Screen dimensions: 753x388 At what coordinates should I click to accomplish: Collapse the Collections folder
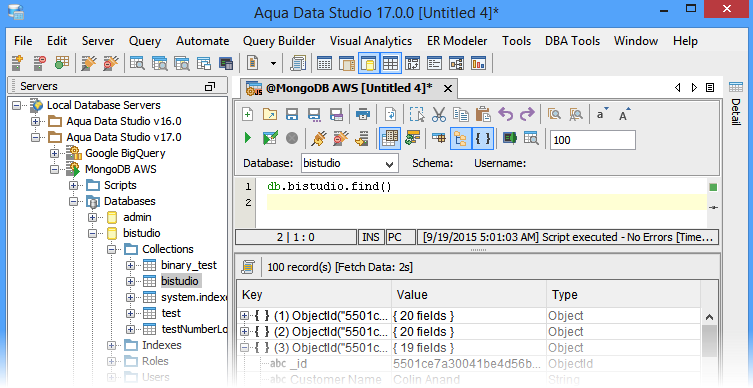[x=111, y=249]
